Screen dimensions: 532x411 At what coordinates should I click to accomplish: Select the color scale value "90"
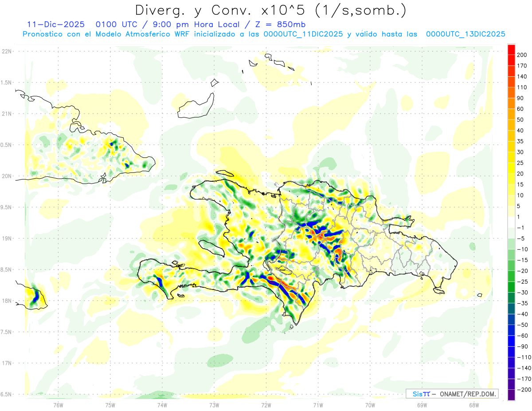tap(521, 98)
